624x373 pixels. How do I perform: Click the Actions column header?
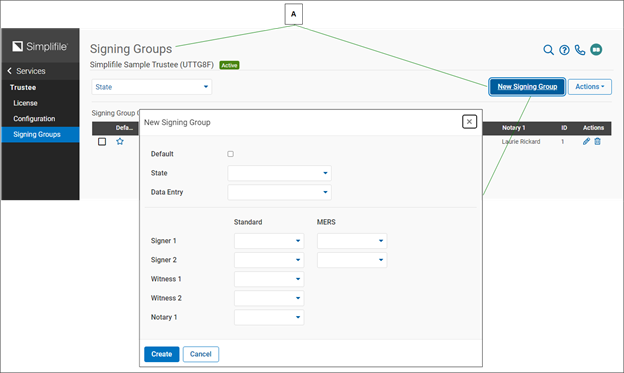593,128
